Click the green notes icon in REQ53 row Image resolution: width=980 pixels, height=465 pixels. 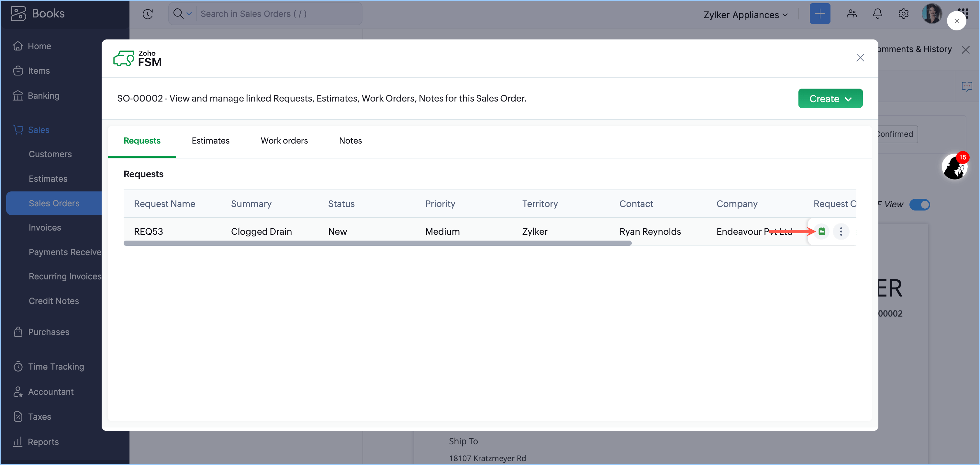pyautogui.click(x=821, y=231)
